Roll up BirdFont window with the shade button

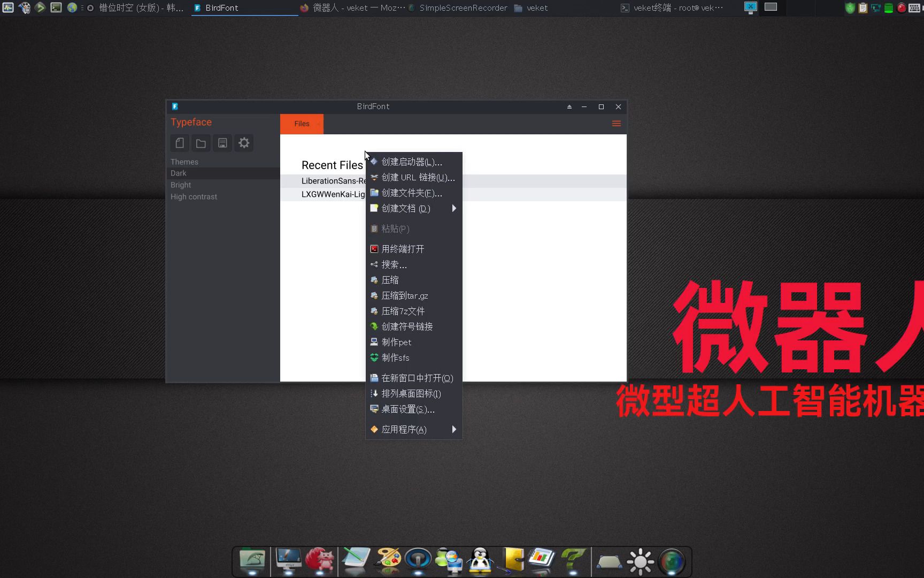click(569, 107)
